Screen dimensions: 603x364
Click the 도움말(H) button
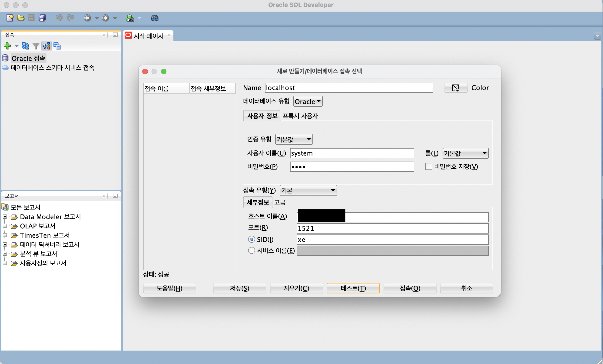170,288
